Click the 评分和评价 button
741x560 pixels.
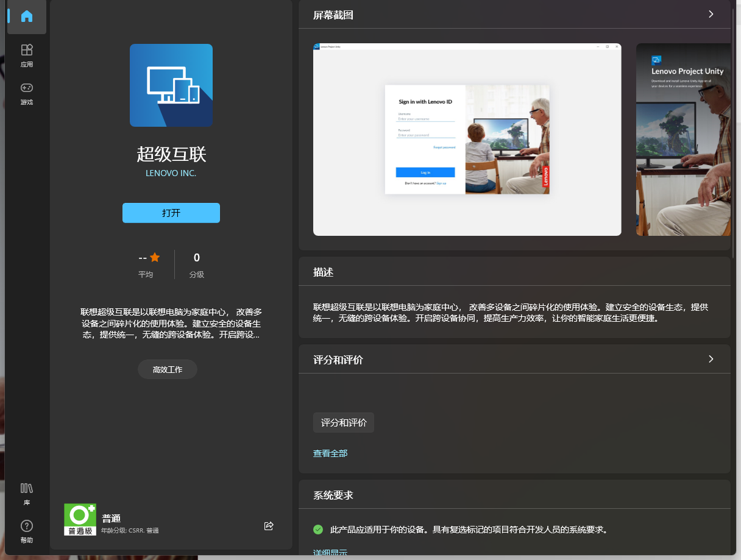344,422
